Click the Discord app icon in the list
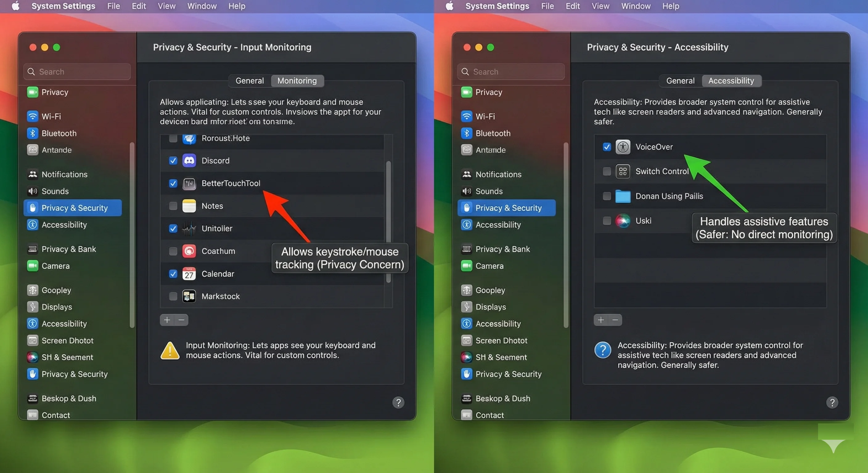Screen dimensions: 868x473 189,160
